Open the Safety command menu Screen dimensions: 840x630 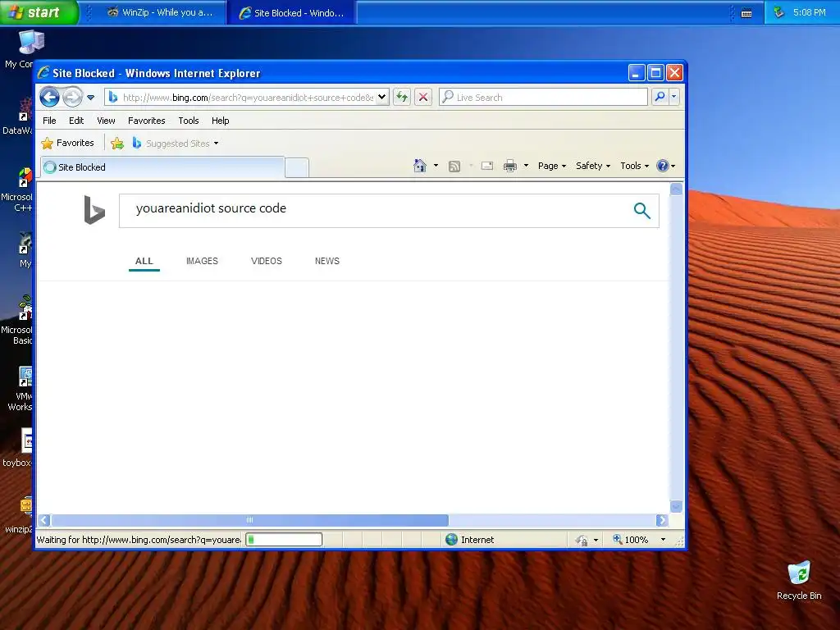pos(593,166)
